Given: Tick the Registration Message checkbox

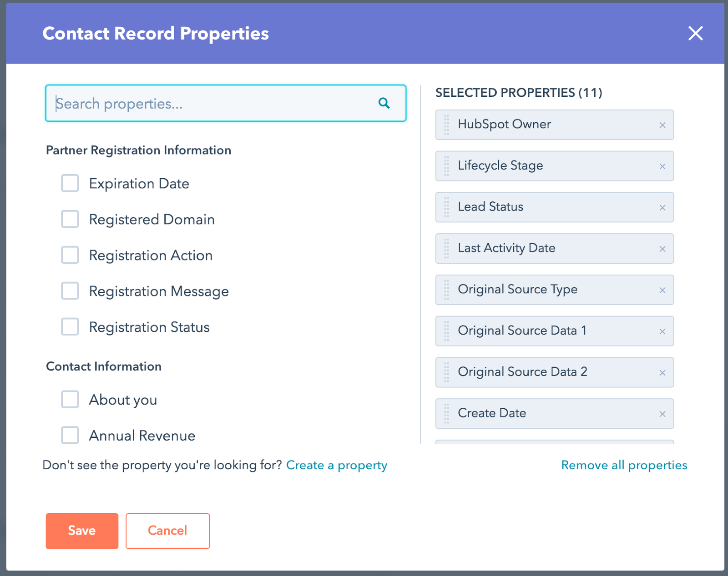Looking at the screenshot, I should (70, 291).
